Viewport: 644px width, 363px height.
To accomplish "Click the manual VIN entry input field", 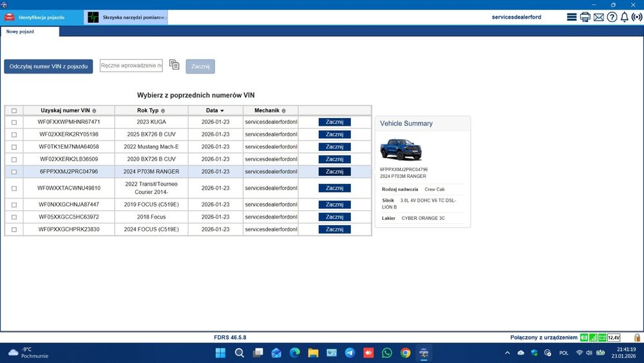I will [131, 65].
